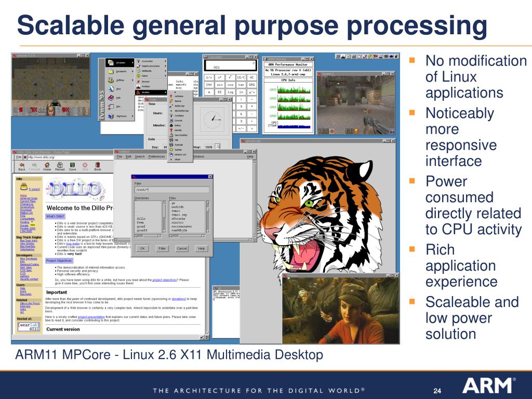Click Filter button in the file dialog
This screenshot has height=399, width=532.
click(162, 248)
